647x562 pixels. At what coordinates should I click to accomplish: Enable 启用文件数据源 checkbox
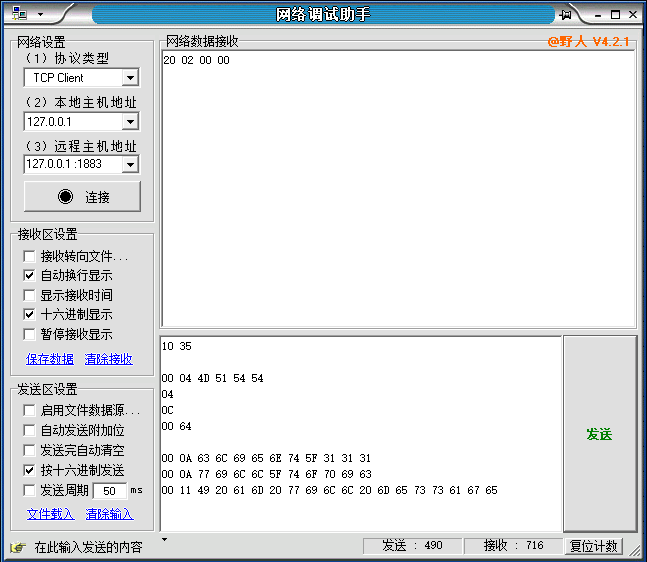click(x=29, y=410)
